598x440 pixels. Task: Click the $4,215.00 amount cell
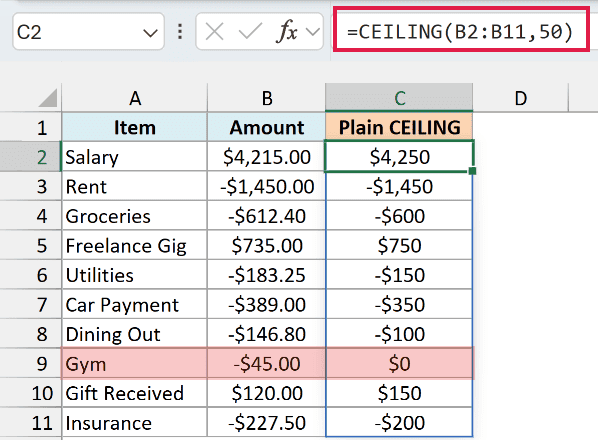click(267, 156)
